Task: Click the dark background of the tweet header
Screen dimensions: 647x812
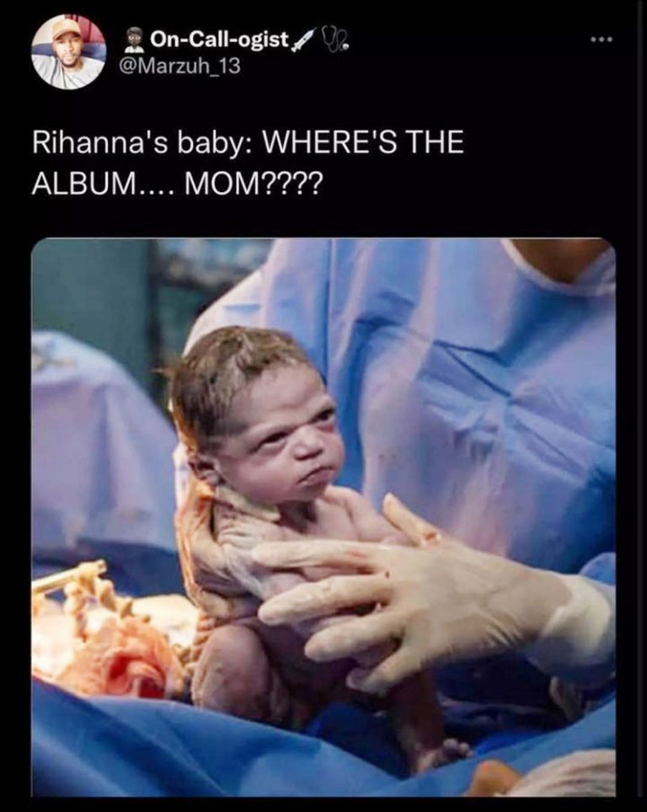Action: 466,93
